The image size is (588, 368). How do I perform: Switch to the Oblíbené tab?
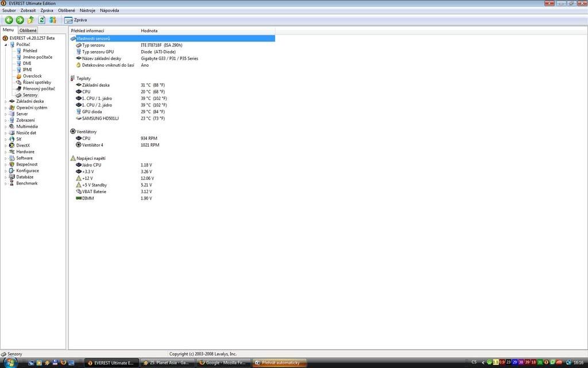point(28,30)
